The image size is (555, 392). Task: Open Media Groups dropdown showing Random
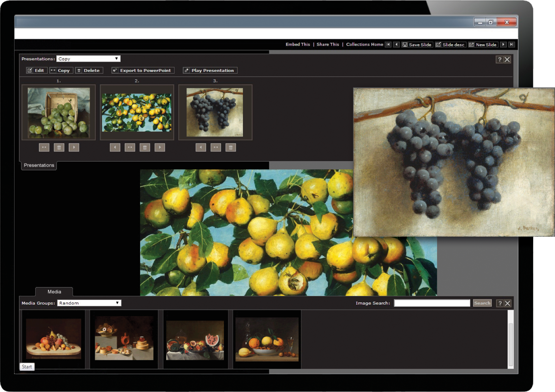click(x=89, y=303)
